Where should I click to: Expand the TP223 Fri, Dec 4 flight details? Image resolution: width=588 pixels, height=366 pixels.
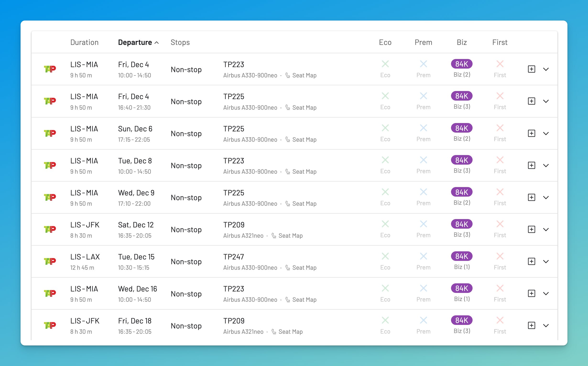pos(546,69)
